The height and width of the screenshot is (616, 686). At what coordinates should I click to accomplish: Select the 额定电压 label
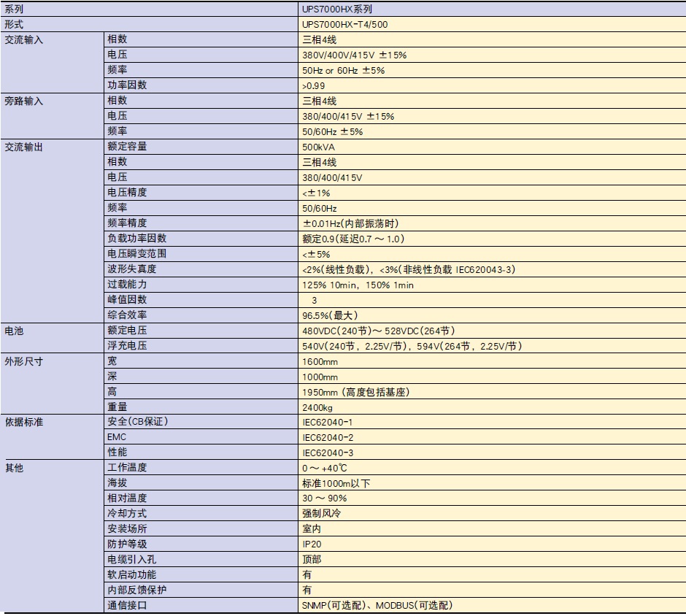point(127,330)
